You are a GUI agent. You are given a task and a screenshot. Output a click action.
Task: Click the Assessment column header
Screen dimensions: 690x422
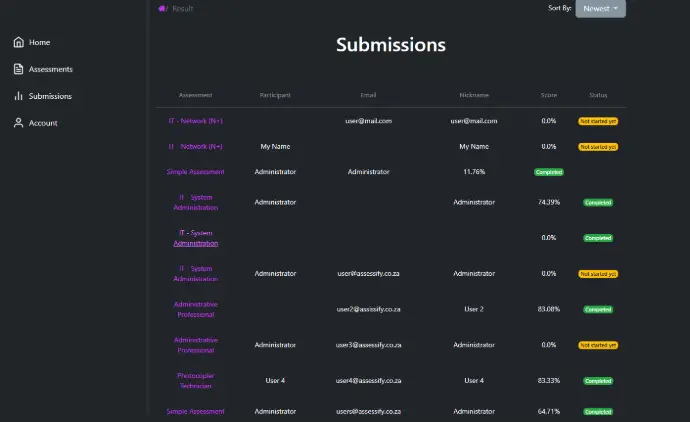click(195, 95)
